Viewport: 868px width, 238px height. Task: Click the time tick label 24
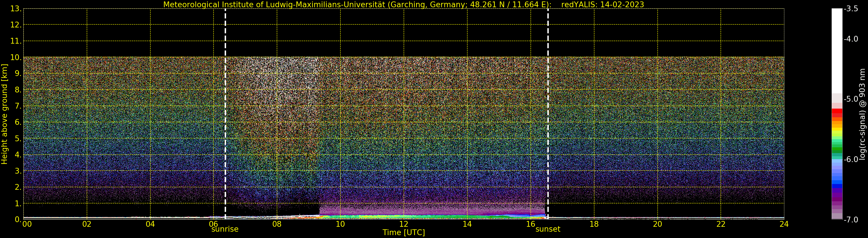(x=784, y=224)
